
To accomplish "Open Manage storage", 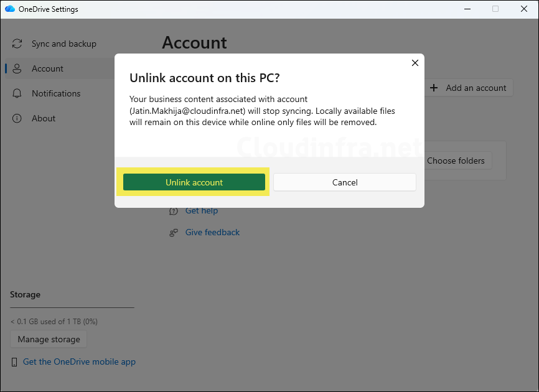I will pyautogui.click(x=48, y=339).
